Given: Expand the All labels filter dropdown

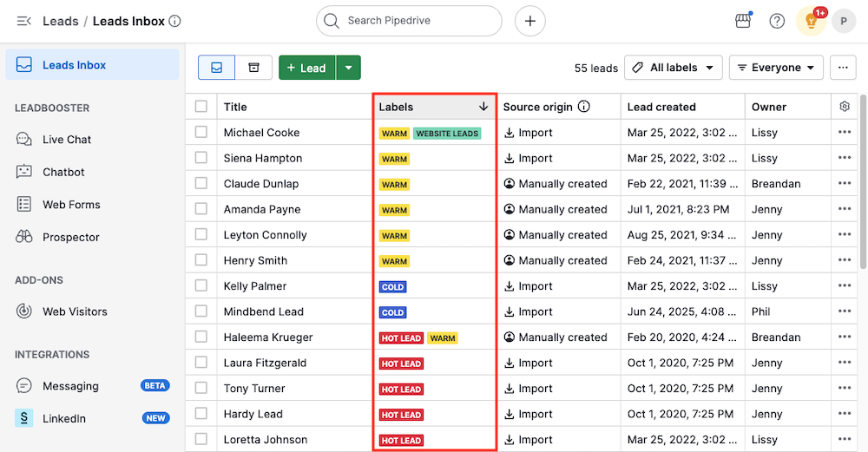Looking at the screenshot, I should (x=674, y=68).
